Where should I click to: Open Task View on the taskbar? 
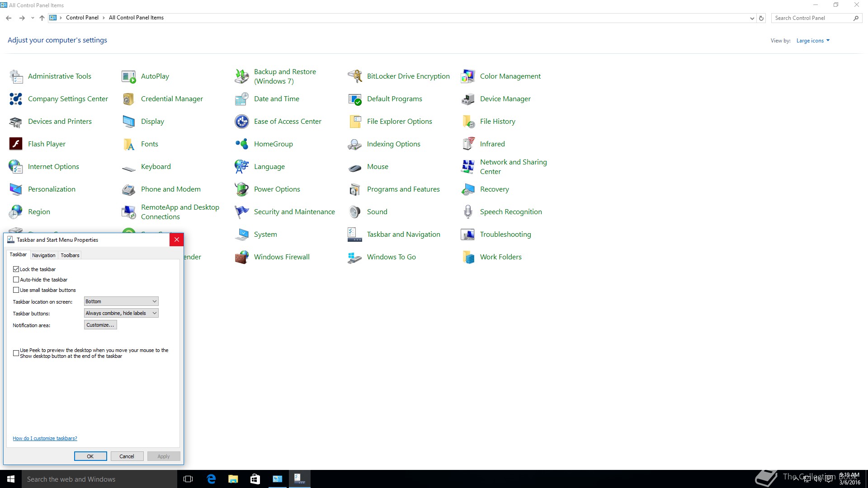pyautogui.click(x=188, y=479)
